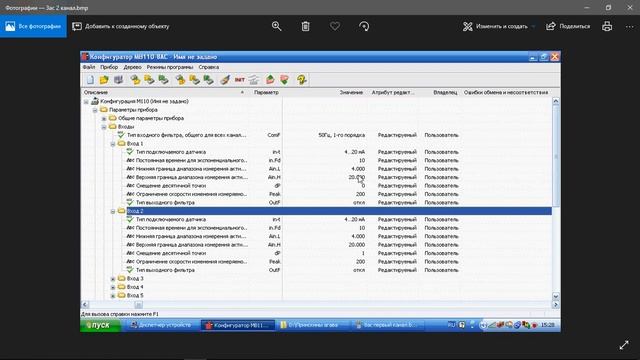Expand the Вход 5 node
Image resolution: width=640 pixels, height=360 pixels.
click(113, 296)
